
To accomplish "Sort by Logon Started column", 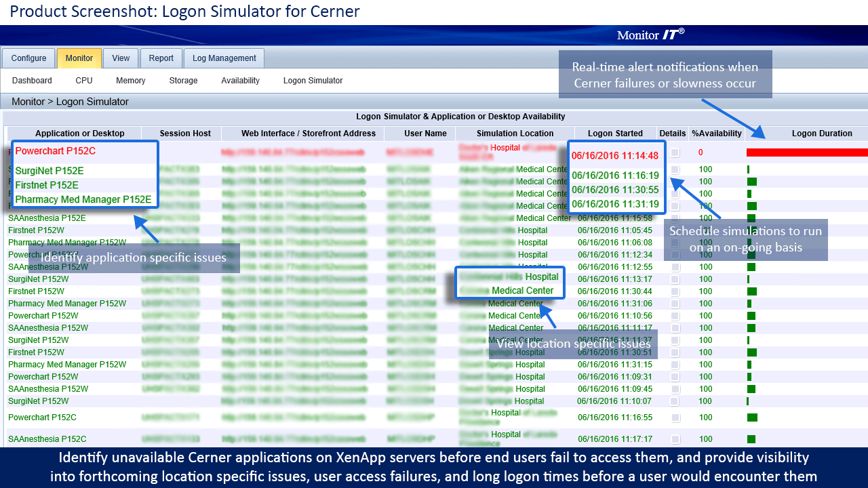I will (615, 134).
